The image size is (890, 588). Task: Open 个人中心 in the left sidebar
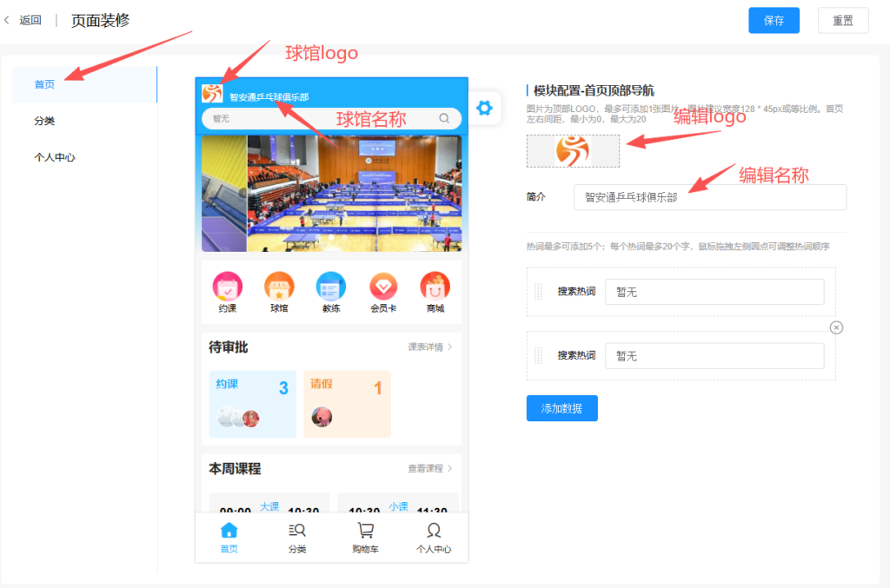point(55,157)
